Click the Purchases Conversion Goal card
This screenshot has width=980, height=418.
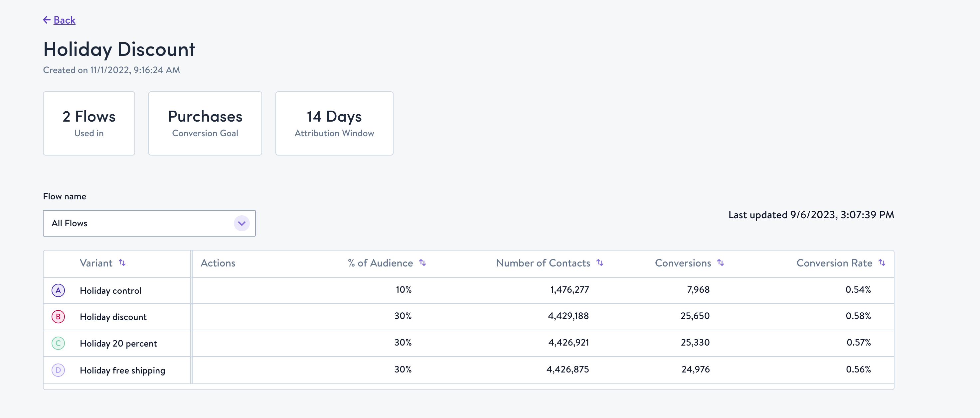click(x=205, y=123)
